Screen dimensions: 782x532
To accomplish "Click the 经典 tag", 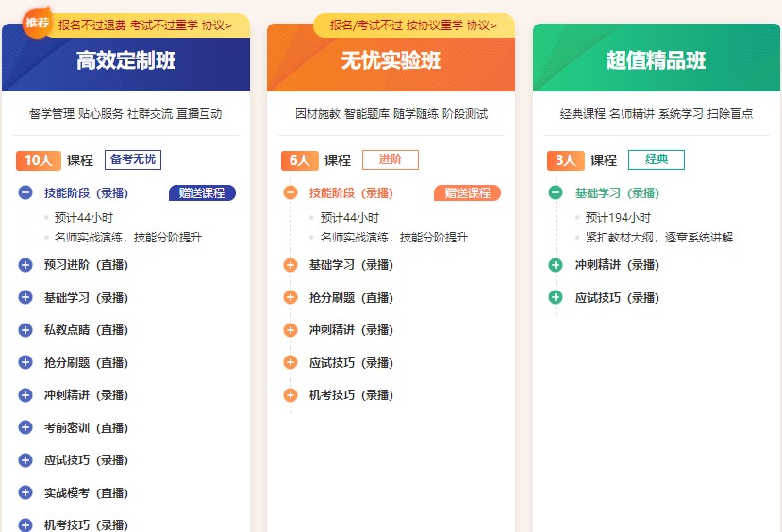I will pyautogui.click(x=657, y=159).
